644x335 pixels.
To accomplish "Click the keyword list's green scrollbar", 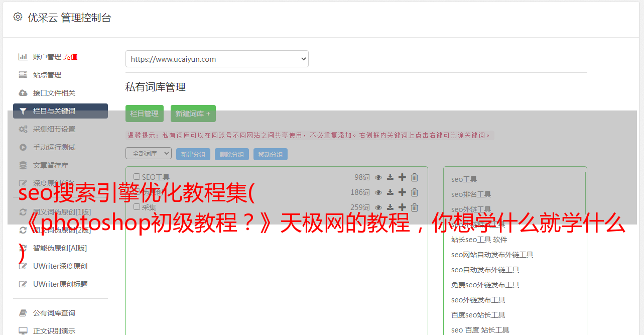I will (x=585, y=192).
